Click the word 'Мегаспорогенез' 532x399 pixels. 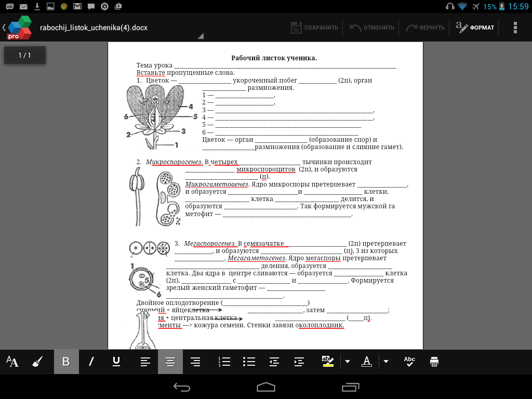click(210, 244)
